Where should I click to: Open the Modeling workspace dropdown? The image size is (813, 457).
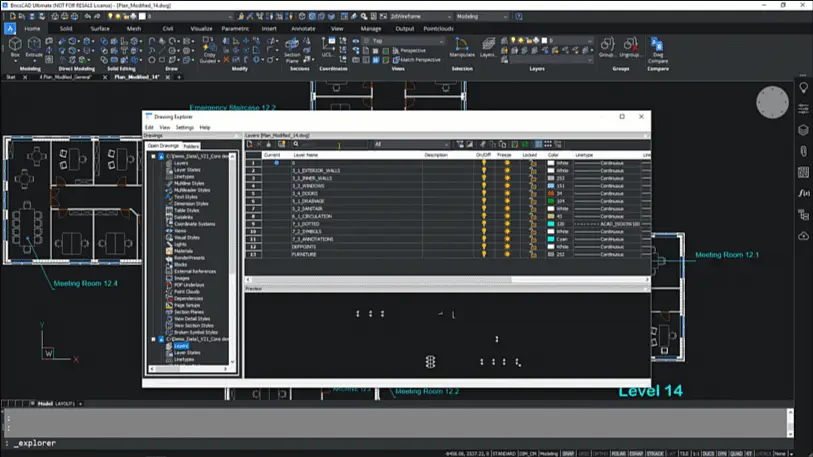pyautogui.click(x=482, y=16)
